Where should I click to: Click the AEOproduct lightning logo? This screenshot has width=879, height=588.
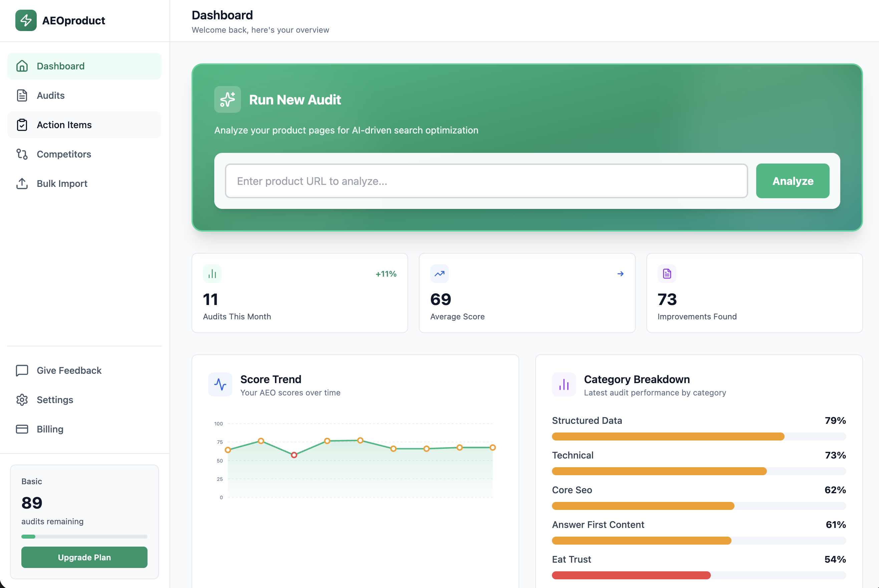tap(26, 21)
